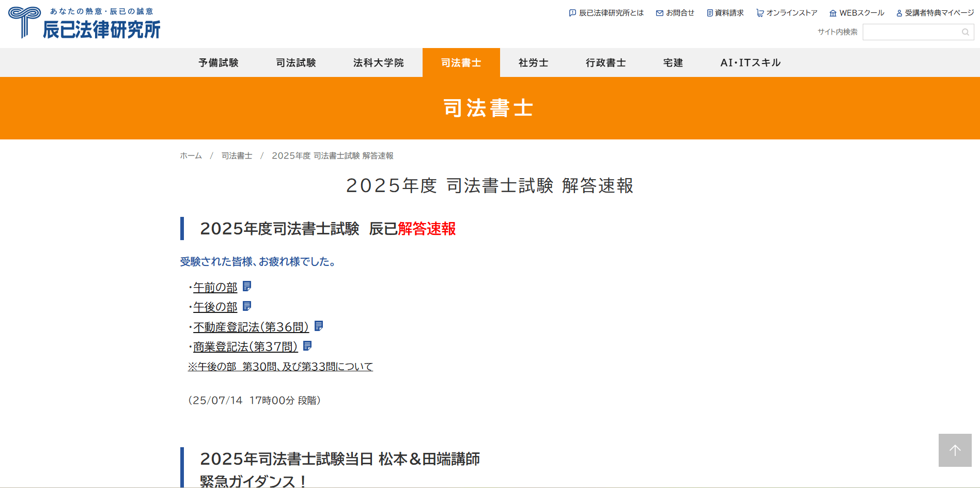
Task: Click ホーム in the breadcrumb
Action: (191, 155)
